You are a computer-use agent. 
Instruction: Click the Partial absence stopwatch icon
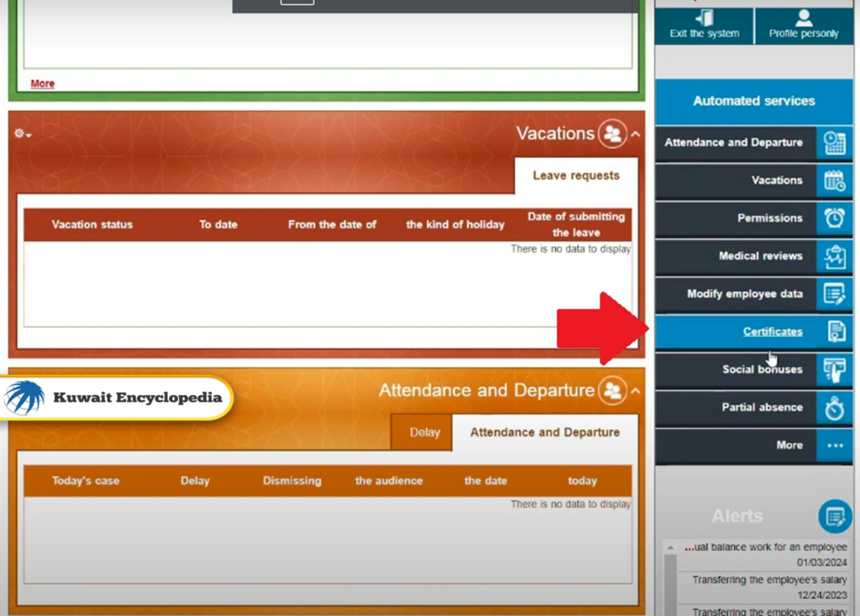tap(835, 407)
